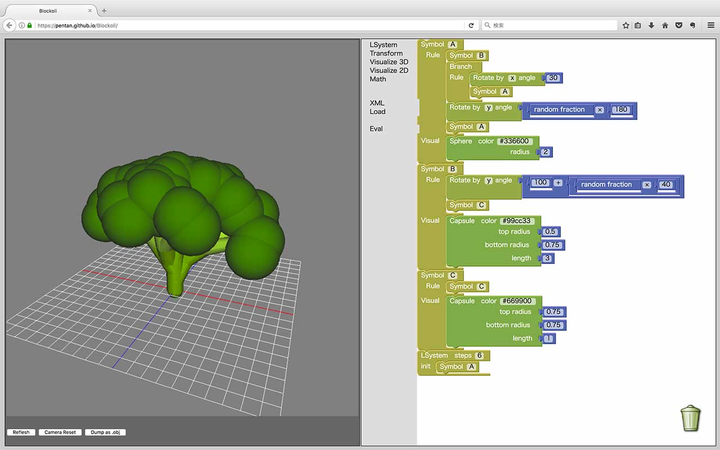Click the Dump as .obj button
Viewport: 720px width, 450px height.
(x=105, y=432)
